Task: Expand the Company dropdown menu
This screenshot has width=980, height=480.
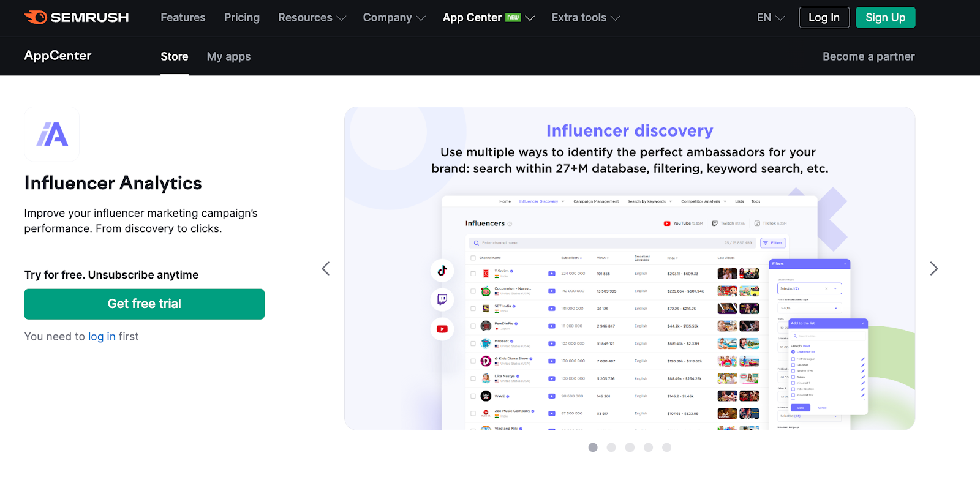Action: tap(394, 18)
